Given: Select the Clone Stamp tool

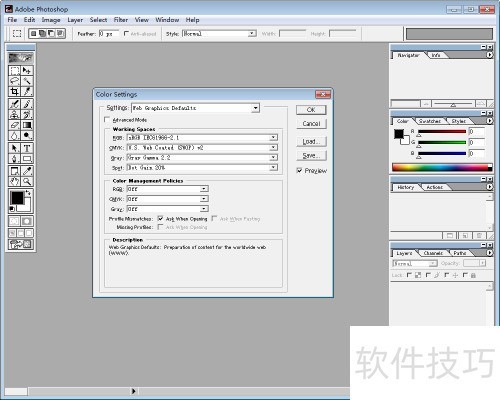Looking at the screenshot, I should 14,115.
